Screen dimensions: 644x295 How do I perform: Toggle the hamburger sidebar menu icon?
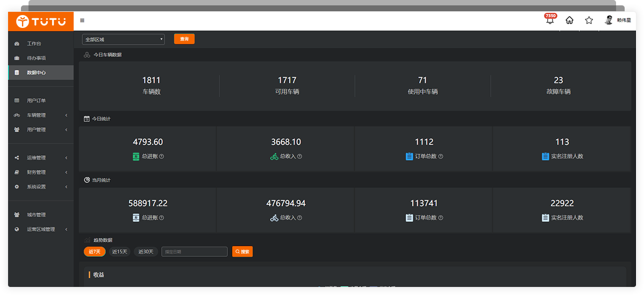pos(82,20)
